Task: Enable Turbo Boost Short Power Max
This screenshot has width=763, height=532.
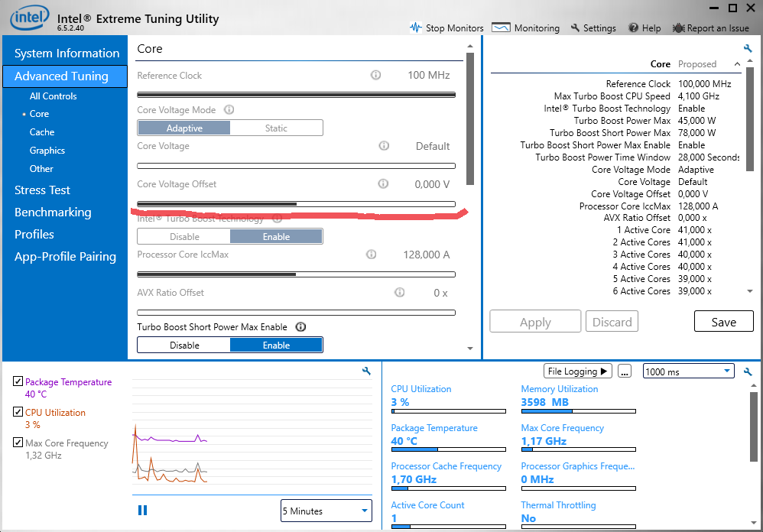Action: click(276, 345)
